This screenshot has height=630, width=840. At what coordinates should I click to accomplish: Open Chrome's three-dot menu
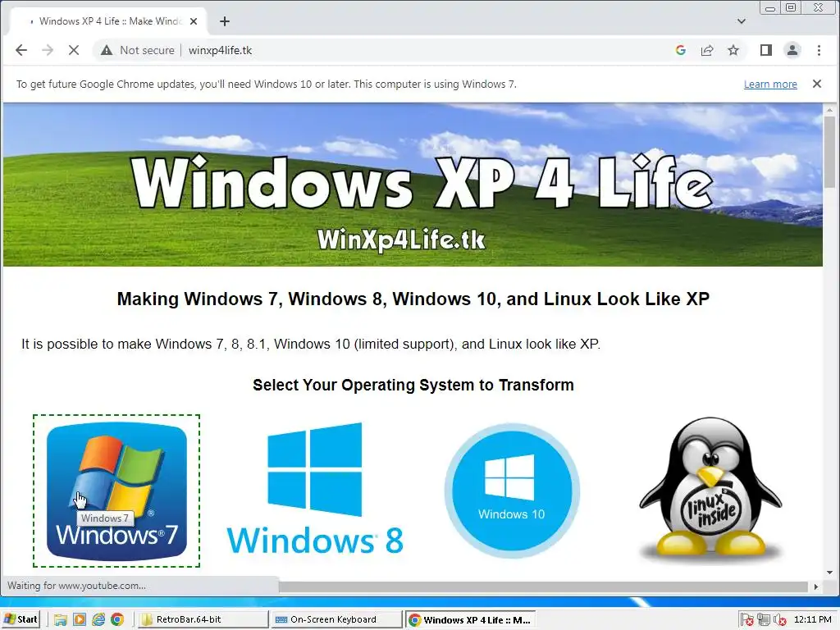coord(819,50)
